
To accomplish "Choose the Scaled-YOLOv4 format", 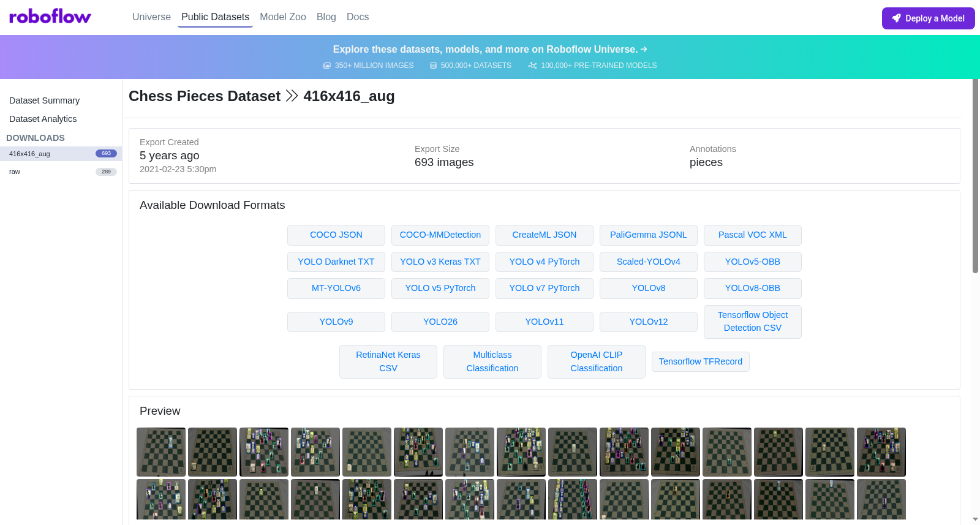I will [x=649, y=262].
